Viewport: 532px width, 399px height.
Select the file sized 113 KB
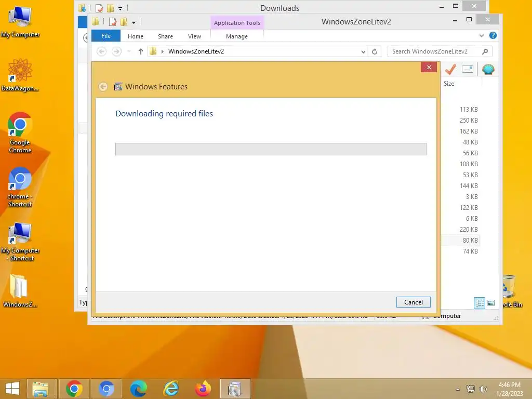(469, 110)
